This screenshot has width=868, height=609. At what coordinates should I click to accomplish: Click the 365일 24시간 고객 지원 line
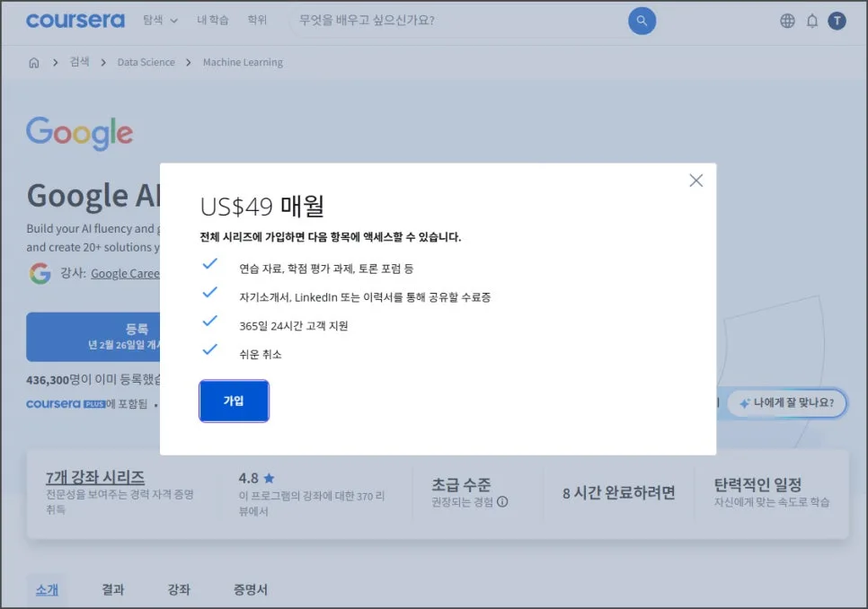coord(294,326)
